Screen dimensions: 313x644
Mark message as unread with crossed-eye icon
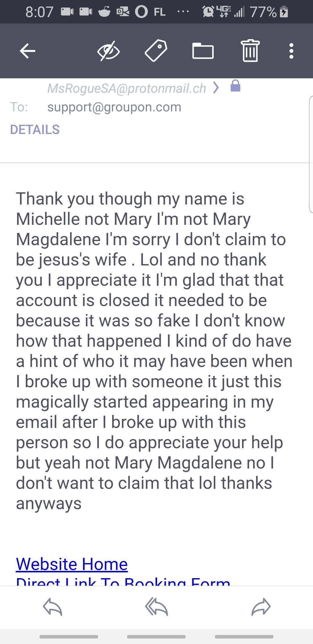(x=108, y=51)
